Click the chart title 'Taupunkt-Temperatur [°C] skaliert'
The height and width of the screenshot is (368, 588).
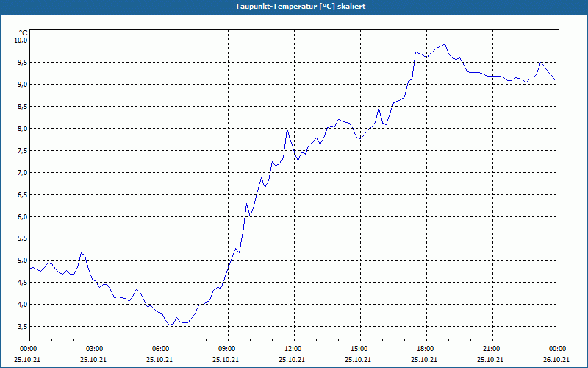click(301, 7)
